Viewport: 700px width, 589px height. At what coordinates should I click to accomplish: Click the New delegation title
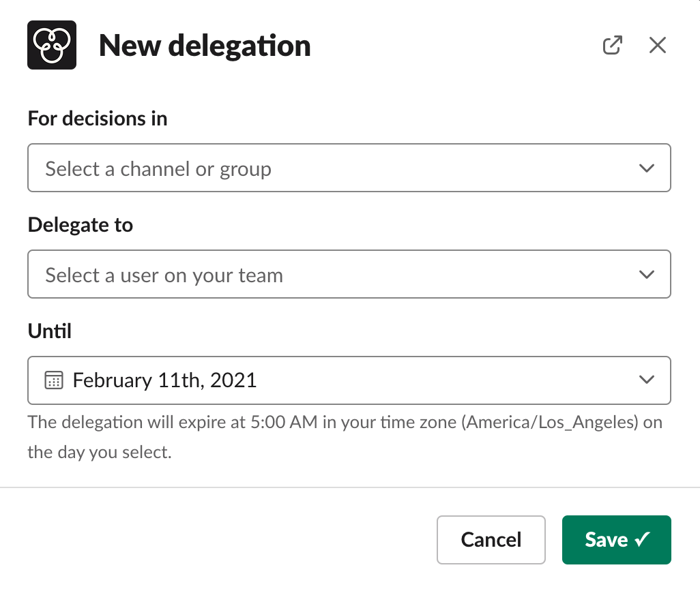(x=205, y=45)
